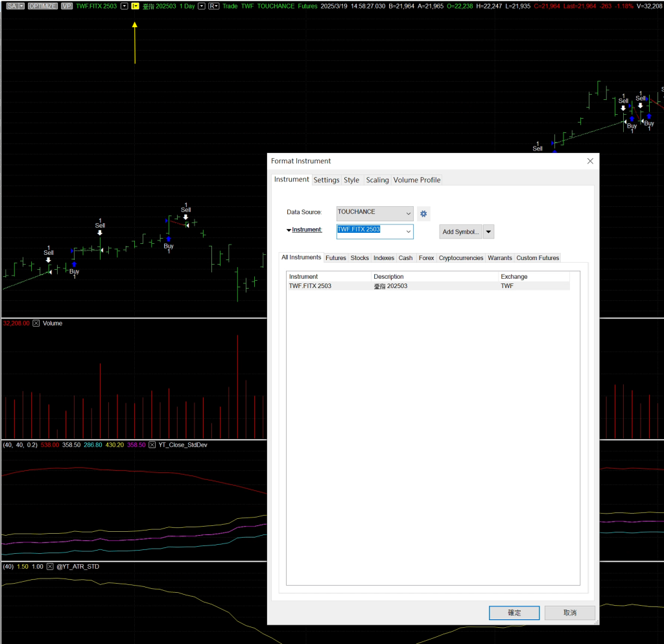Select the Cryptocurrencies instrument tab

(460, 257)
